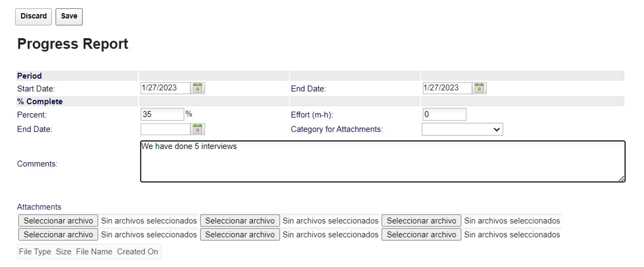This screenshot has height=267, width=644.
Task: Focus the Percent input field
Action: point(162,114)
